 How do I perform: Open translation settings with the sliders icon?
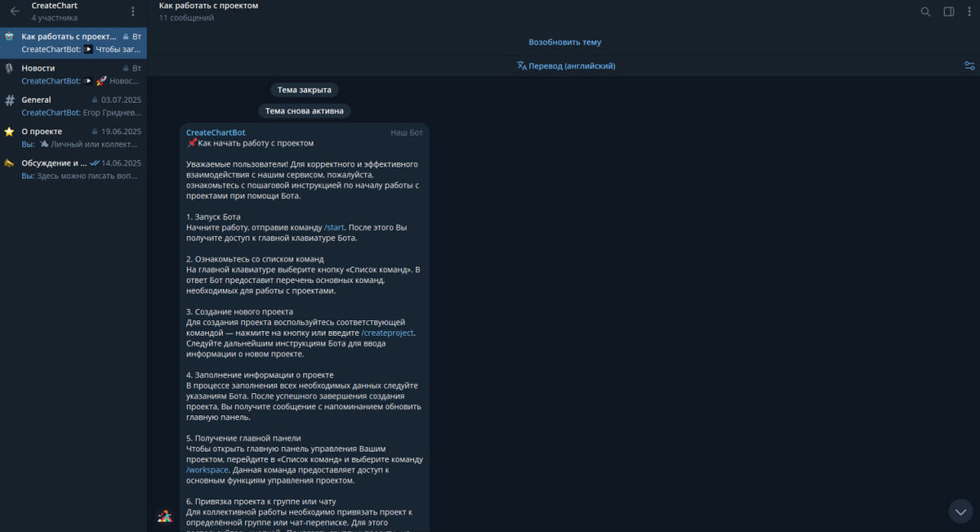click(x=969, y=65)
